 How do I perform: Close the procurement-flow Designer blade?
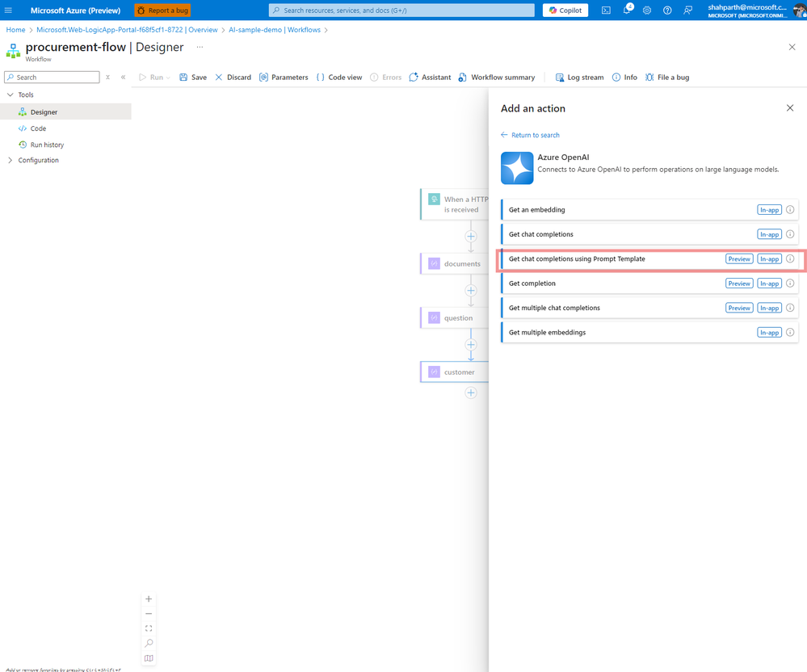point(792,47)
